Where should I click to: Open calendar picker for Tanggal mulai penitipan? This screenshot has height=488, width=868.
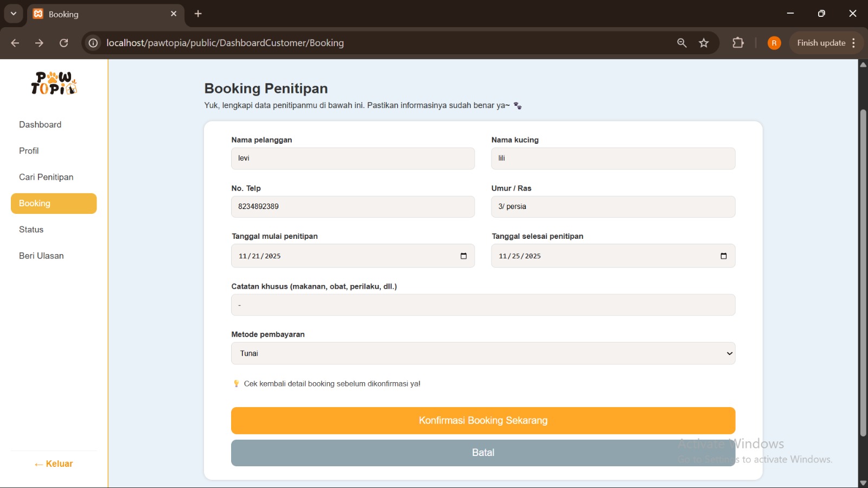(463, 256)
